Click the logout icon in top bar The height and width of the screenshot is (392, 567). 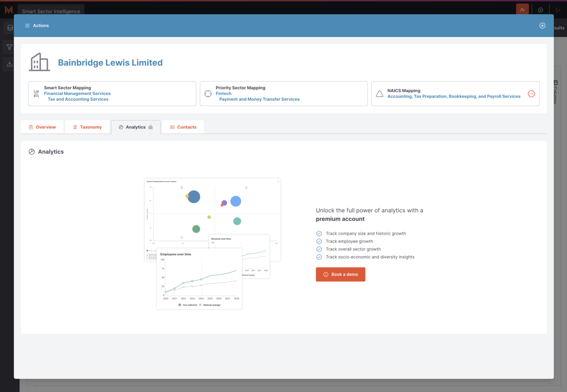558,10
